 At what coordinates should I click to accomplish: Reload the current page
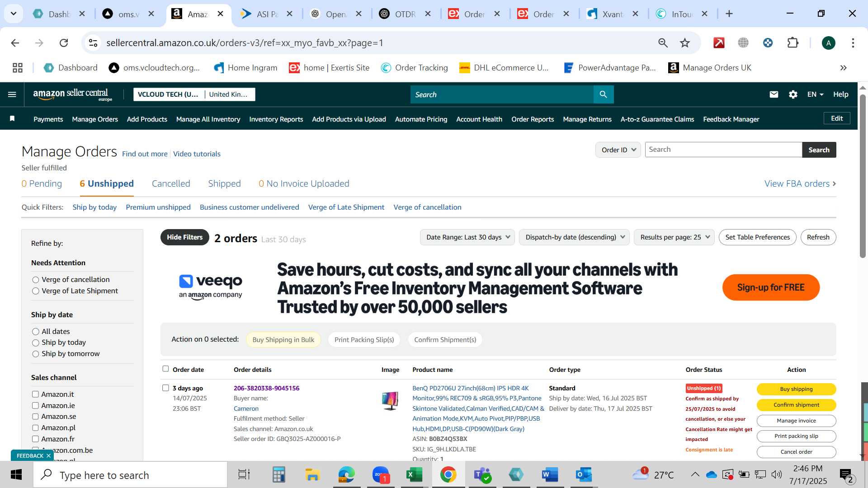point(64,43)
